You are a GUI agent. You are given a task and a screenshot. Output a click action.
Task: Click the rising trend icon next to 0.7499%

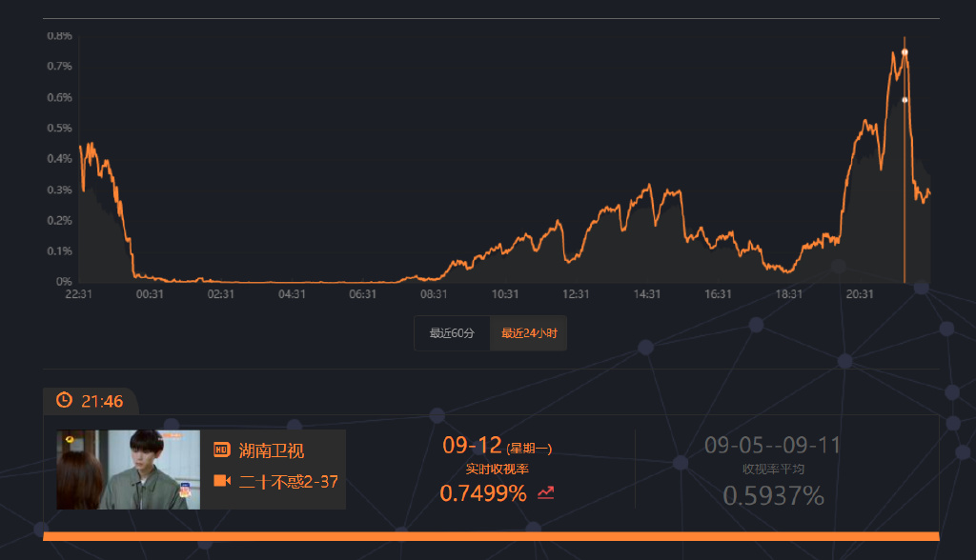(x=543, y=491)
